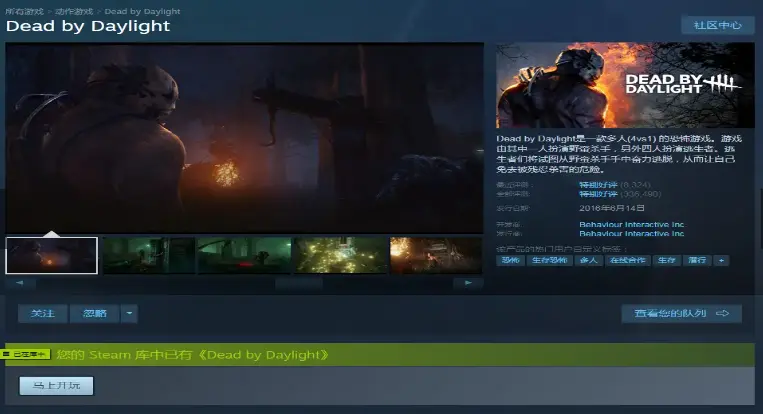
Task: Click the 潜行 tag
Action: pyautogui.click(x=697, y=260)
